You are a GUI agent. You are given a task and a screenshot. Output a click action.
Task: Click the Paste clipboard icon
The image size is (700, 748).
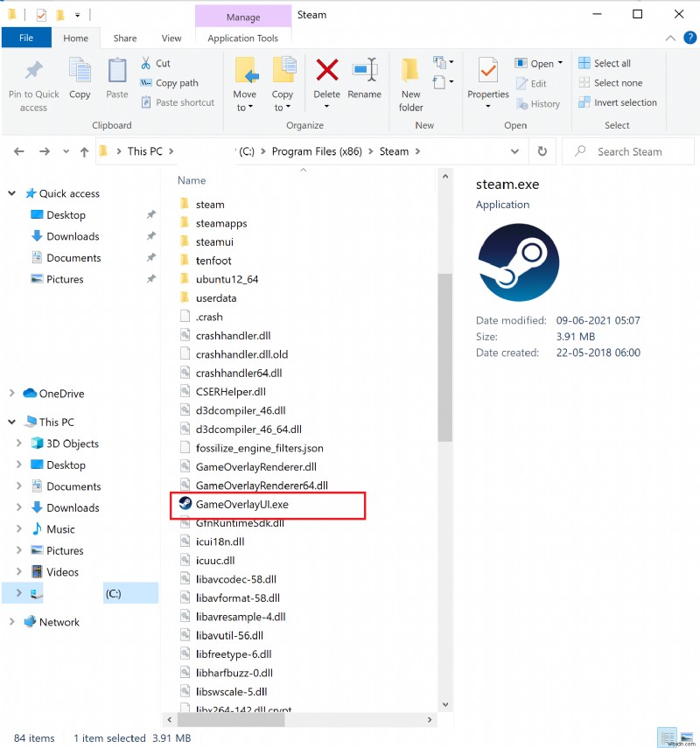117,71
